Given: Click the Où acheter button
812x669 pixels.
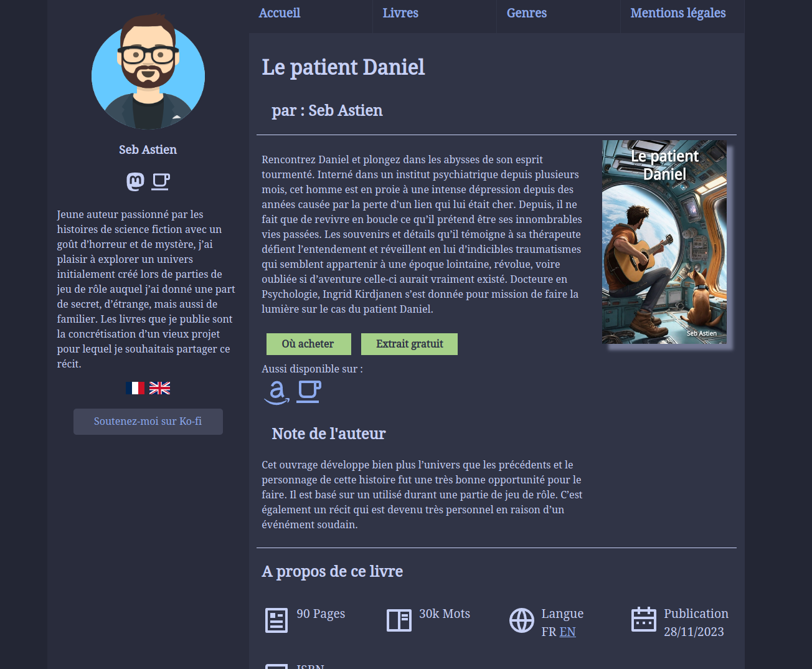Looking at the screenshot, I should pyautogui.click(x=309, y=344).
